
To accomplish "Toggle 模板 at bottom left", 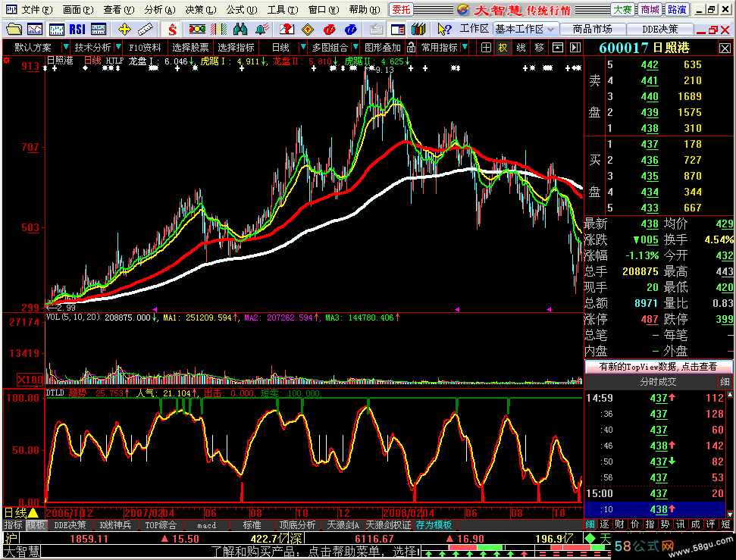I will point(35,525).
